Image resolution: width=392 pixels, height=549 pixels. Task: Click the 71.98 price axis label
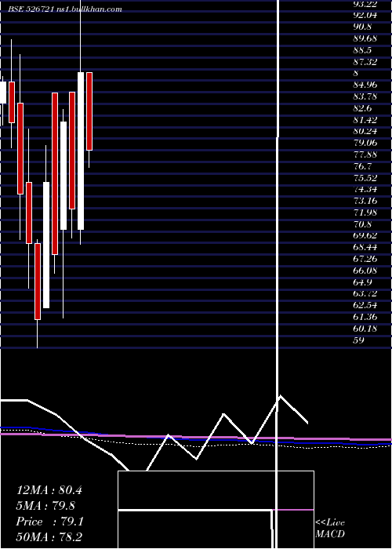point(365,213)
